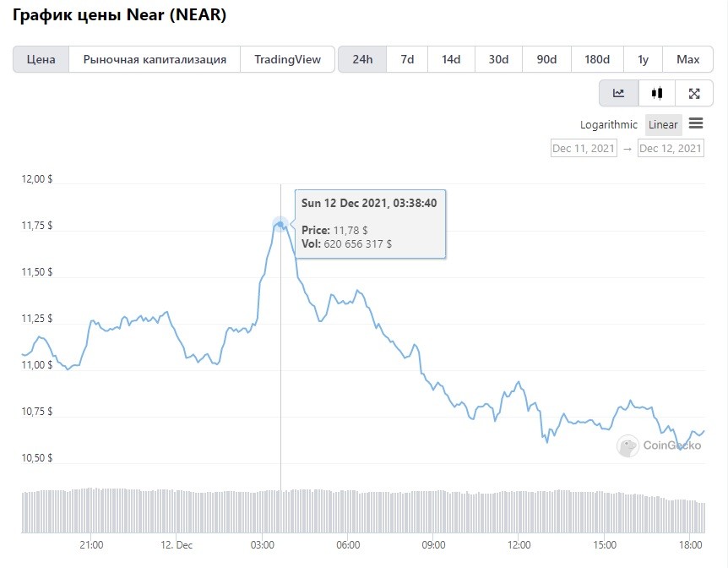
Task: Select the Max range button
Action: pos(687,59)
